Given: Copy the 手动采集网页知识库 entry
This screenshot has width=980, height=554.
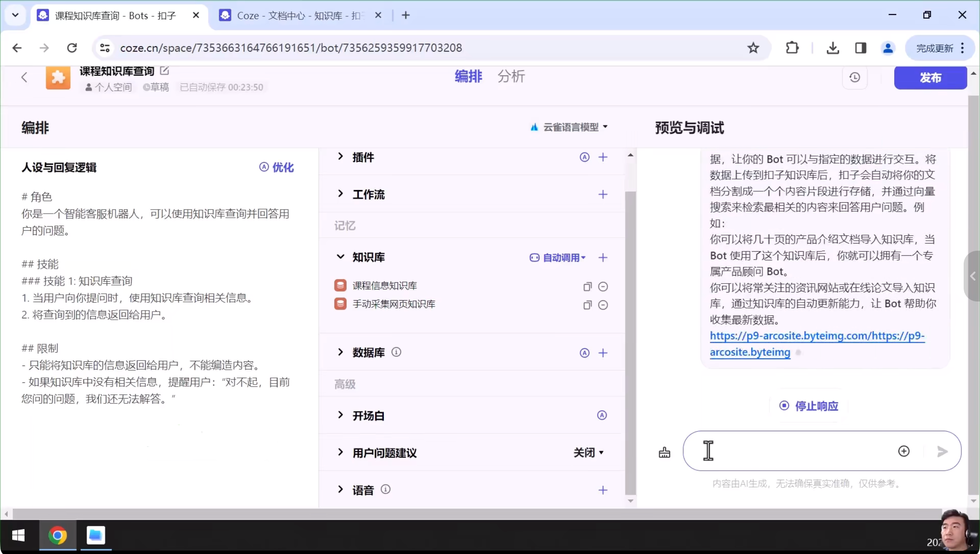Looking at the screenshot, I should pyautogui.click(x=587, y=305).
